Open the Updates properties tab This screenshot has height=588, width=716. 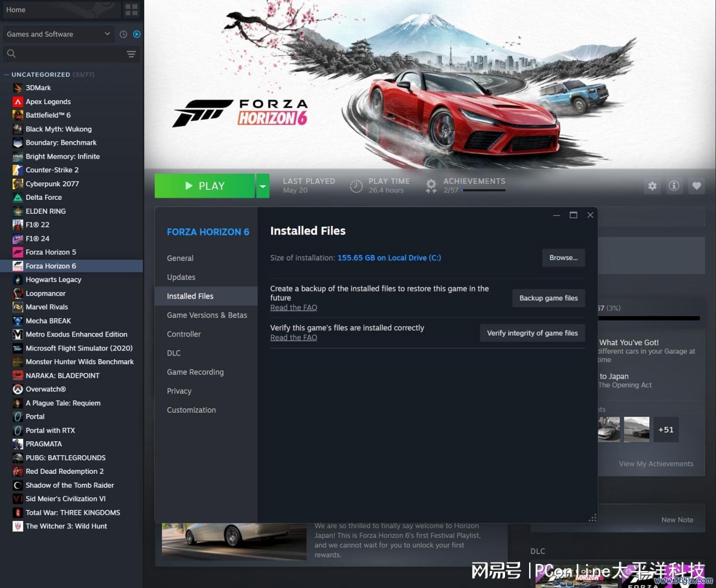point(206,277)
